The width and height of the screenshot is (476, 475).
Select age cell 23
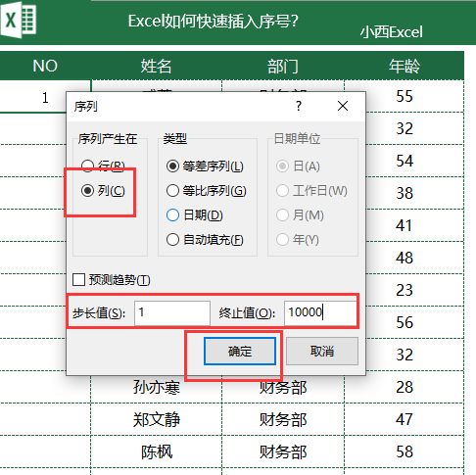coord(405,290)
